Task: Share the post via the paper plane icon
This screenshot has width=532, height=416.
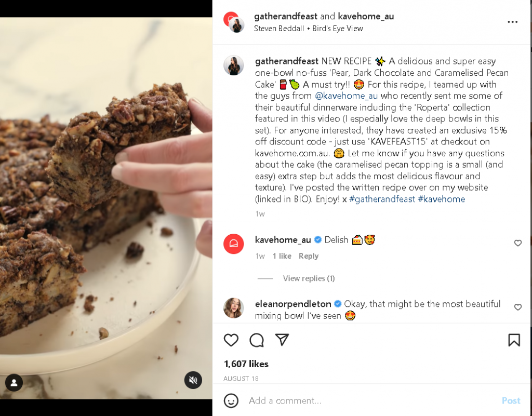Action: [281, 340]
